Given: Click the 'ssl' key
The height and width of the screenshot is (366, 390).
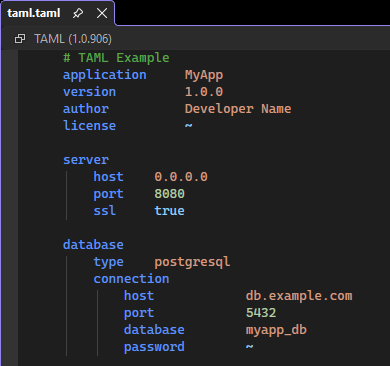Looking at the screenshot, I should click(105, 211).
